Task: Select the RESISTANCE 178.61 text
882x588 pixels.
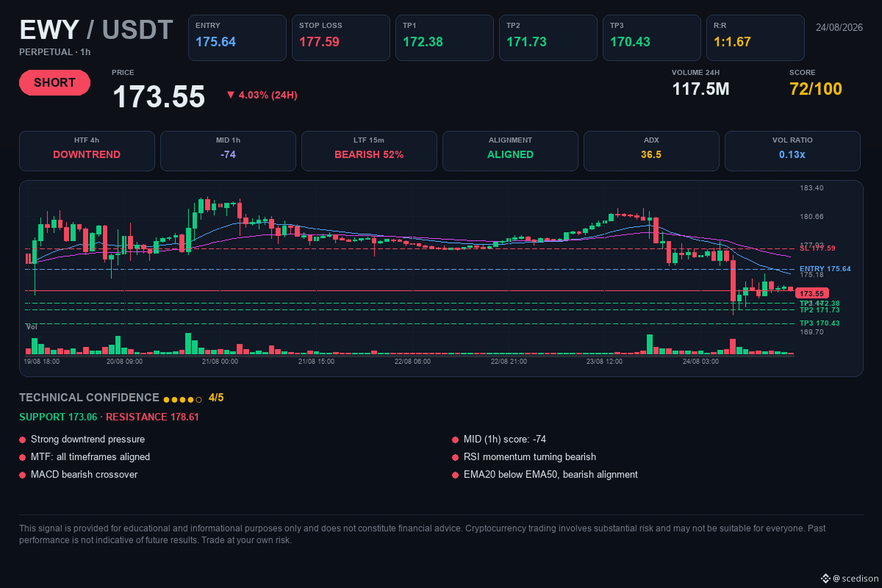Action: click(x=152, y=417)
